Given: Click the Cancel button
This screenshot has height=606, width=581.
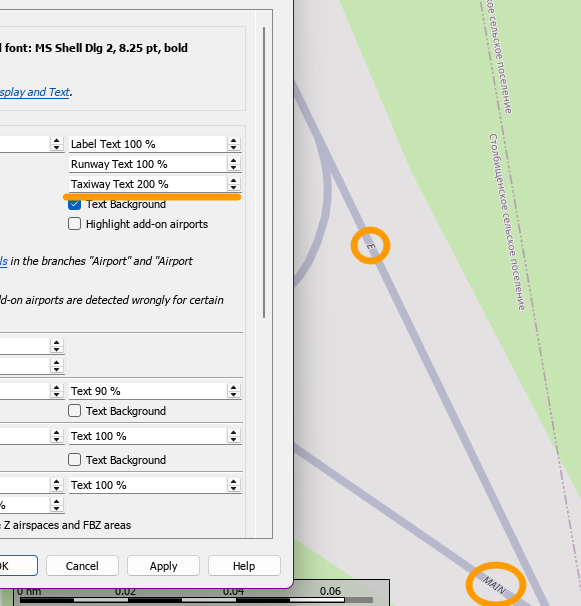Looking at the screenshot, I should pos(82,566).
